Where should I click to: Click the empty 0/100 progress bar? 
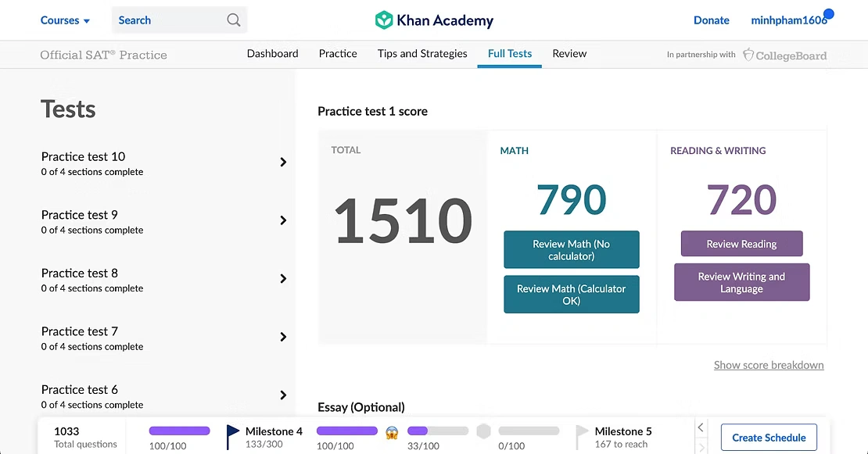(529, 431)
